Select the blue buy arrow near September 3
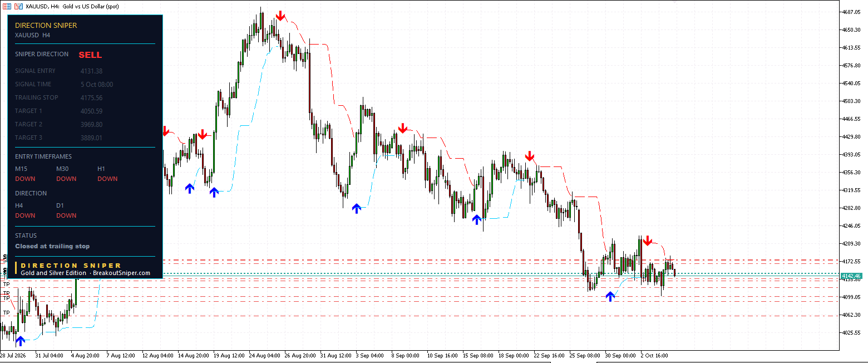The image size is (868, 363). point(357,208)
